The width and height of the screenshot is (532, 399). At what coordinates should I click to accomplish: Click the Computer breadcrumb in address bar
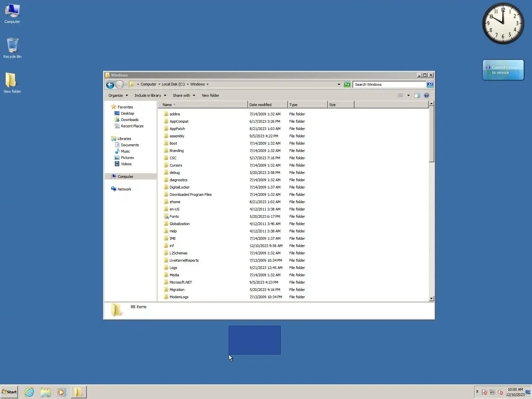pos(148,84)
